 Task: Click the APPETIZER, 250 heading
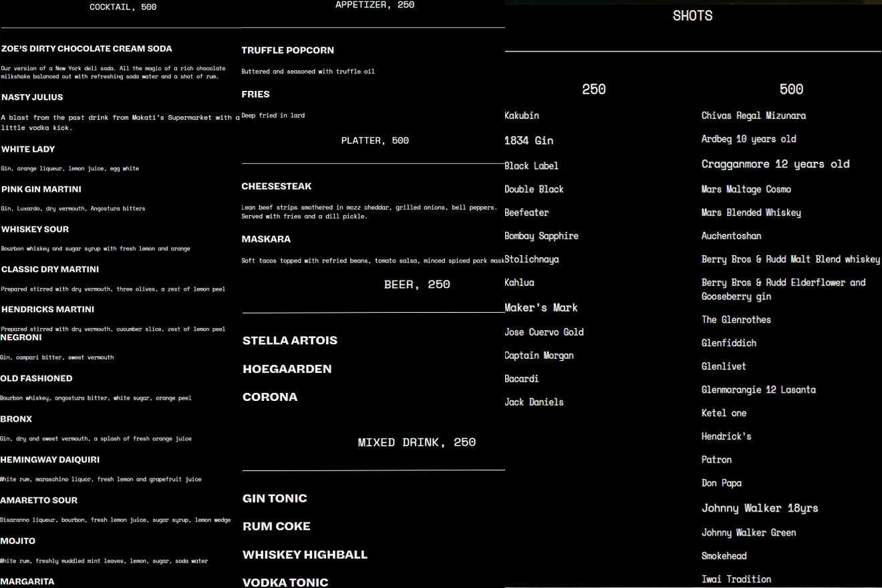click(375, 5)
